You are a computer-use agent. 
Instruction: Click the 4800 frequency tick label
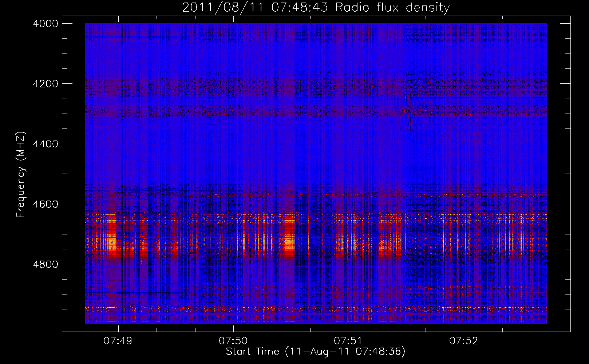click(46, 264)
